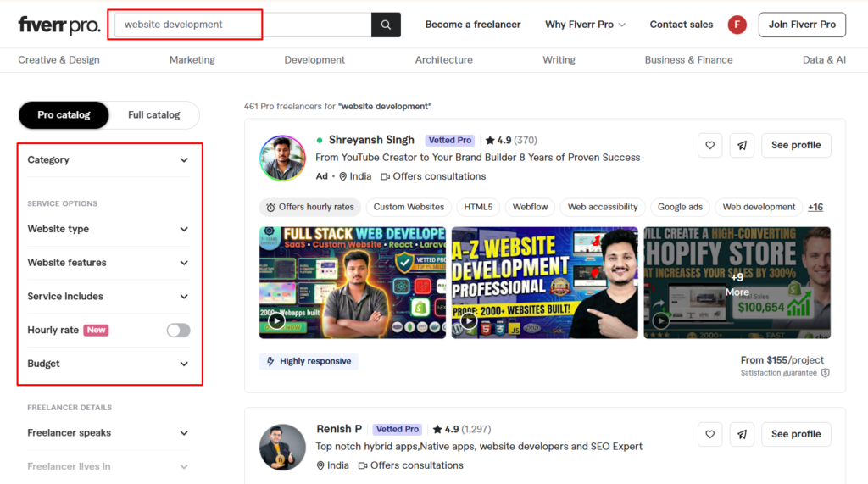The height and width of the screenshot is (484, 868).
Task: Click Contact sales link
Action: click(x=681, y=25)
